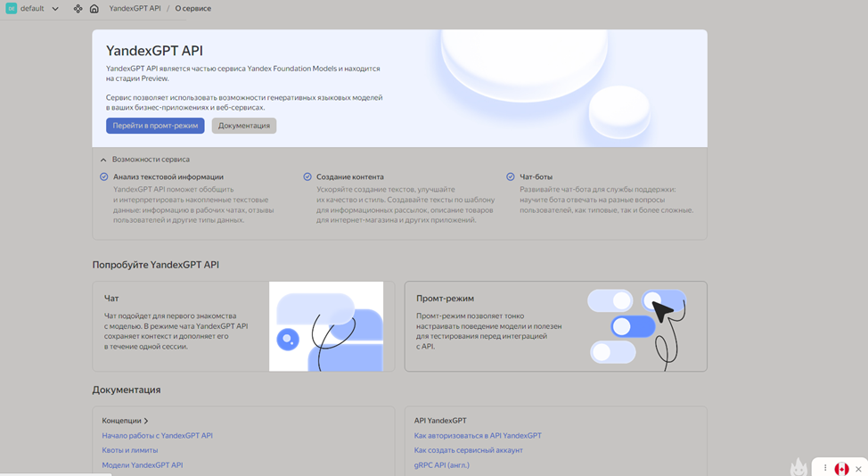The height and width of the screenshot is (476, 868).
Task: Open the default folder dropdown chevron
Action: [x=55, y=9]
